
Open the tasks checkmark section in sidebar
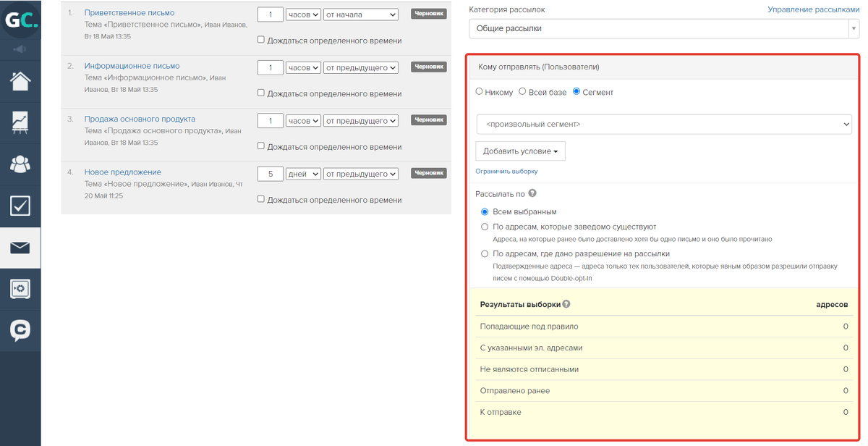point(20,206)
